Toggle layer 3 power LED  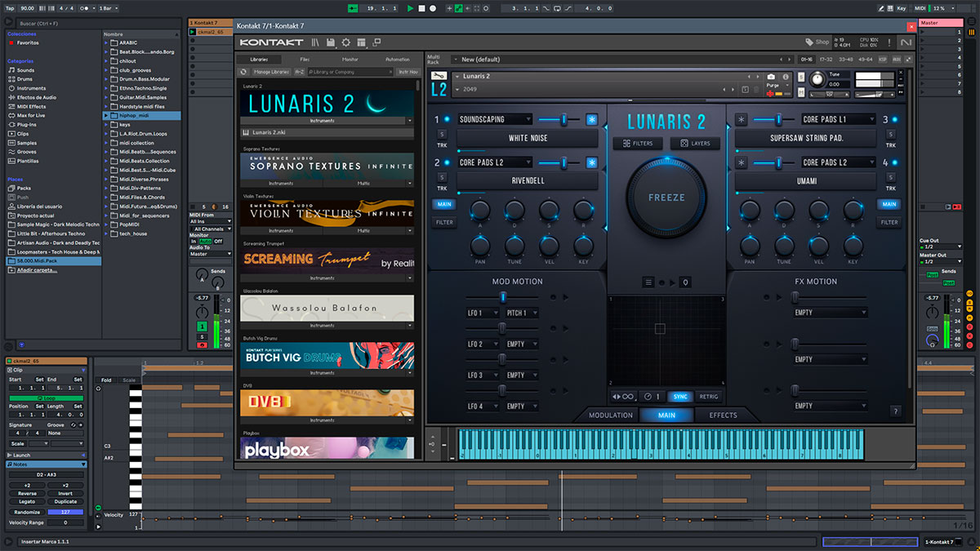click(896, 119)
